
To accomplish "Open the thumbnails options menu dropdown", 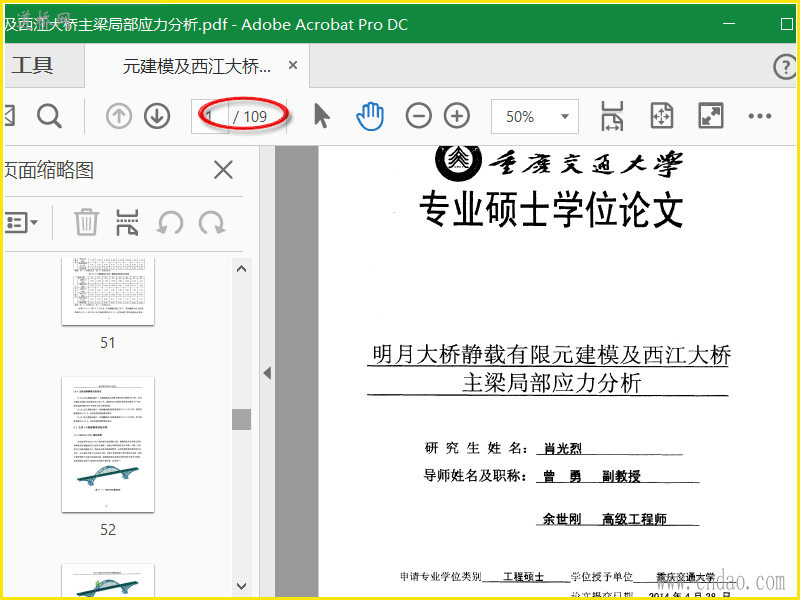I will (x=21, y=222).
